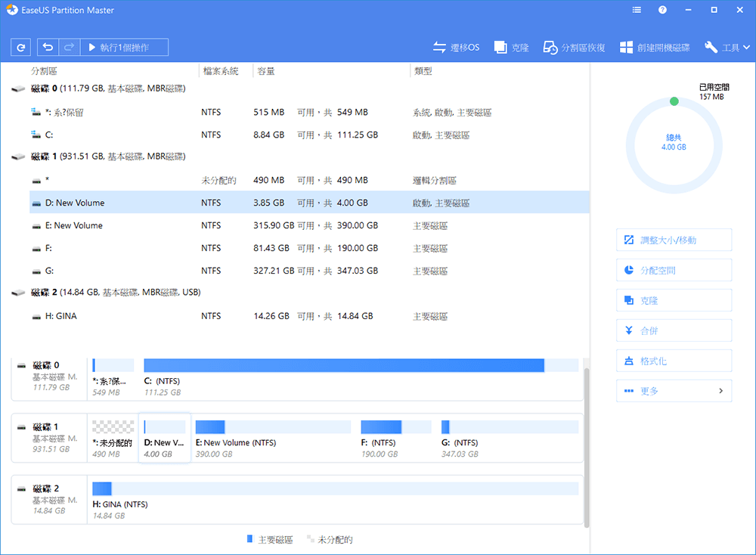Select the E: New Volume row

pos(309,225)
